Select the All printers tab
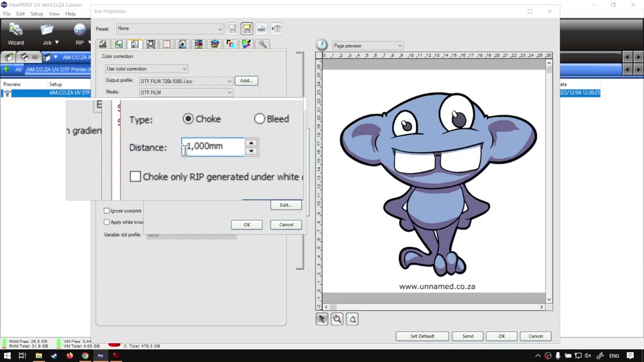 click(x=29, y=57)
